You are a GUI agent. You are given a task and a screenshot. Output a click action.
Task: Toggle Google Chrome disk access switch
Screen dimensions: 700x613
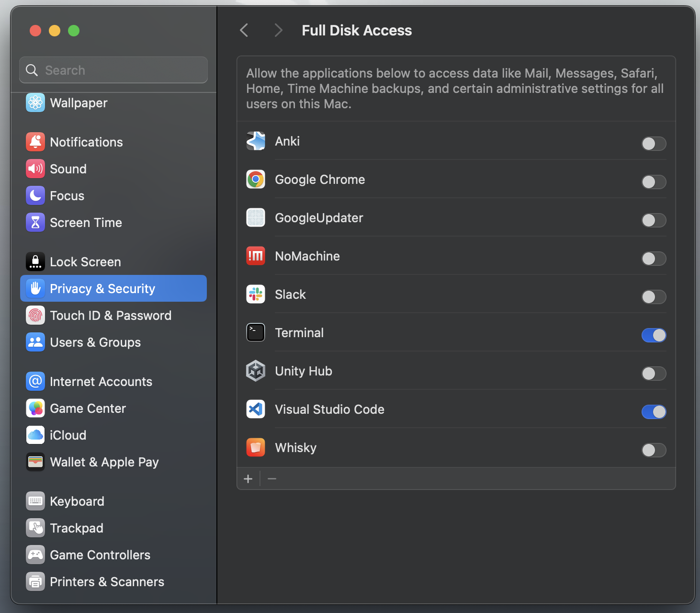tap(654, 182)
